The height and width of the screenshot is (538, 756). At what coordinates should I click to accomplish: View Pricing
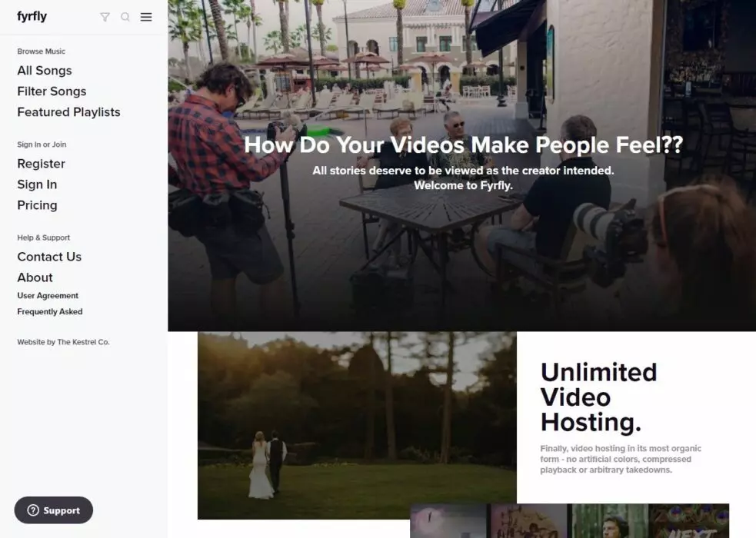pyautogui.click(x=37, y=205)
